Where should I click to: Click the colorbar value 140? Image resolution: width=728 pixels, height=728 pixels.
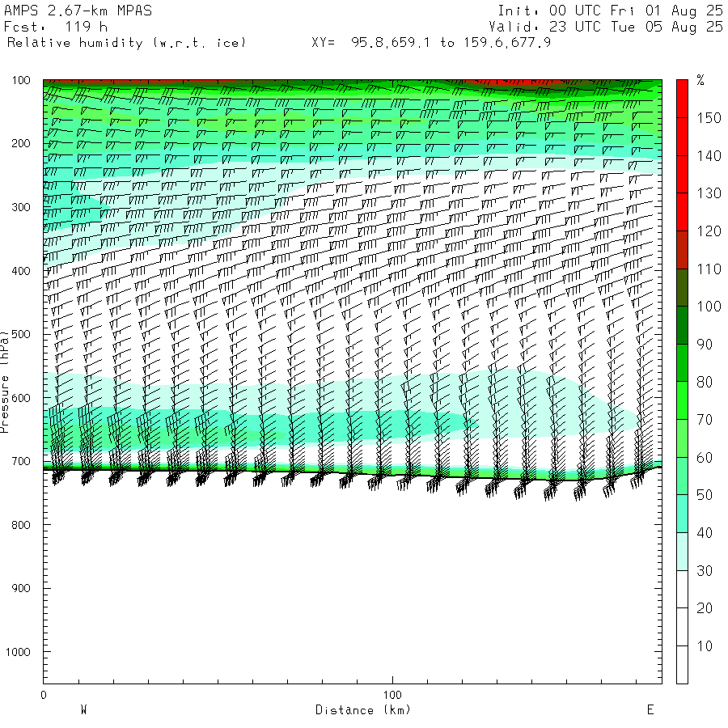(709, 155)
